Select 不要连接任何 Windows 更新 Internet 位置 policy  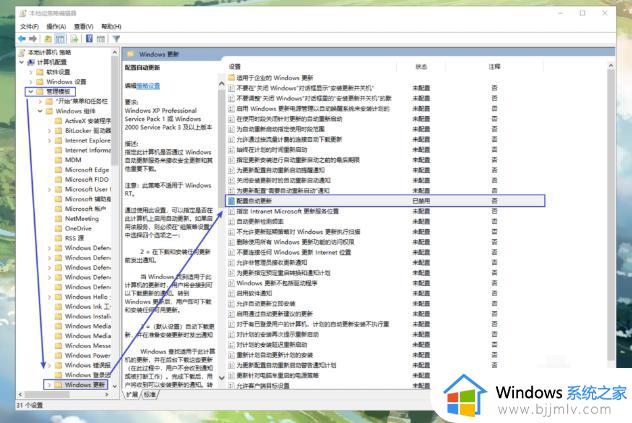coord(293,252)
